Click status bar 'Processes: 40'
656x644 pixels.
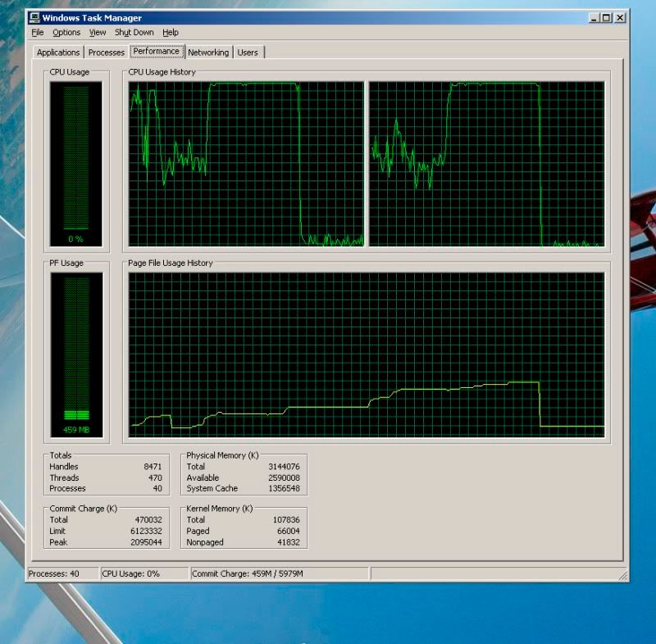[63, 573]
